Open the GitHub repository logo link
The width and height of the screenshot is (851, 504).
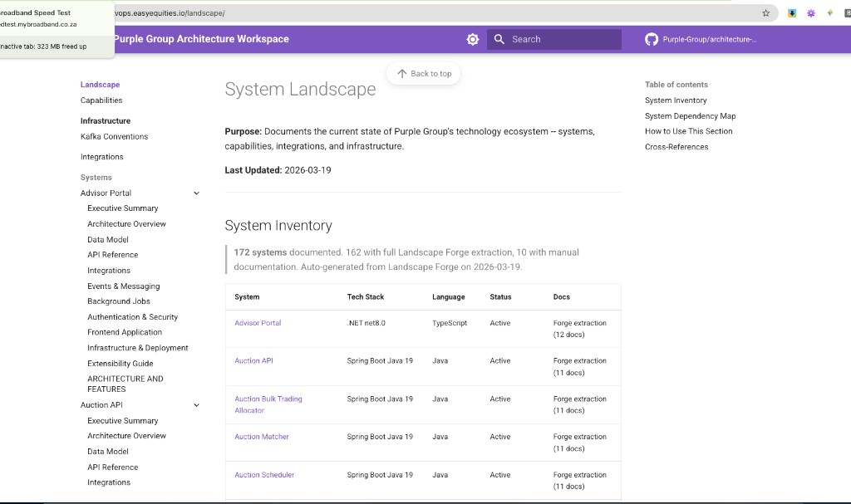[x=652, y=39]
